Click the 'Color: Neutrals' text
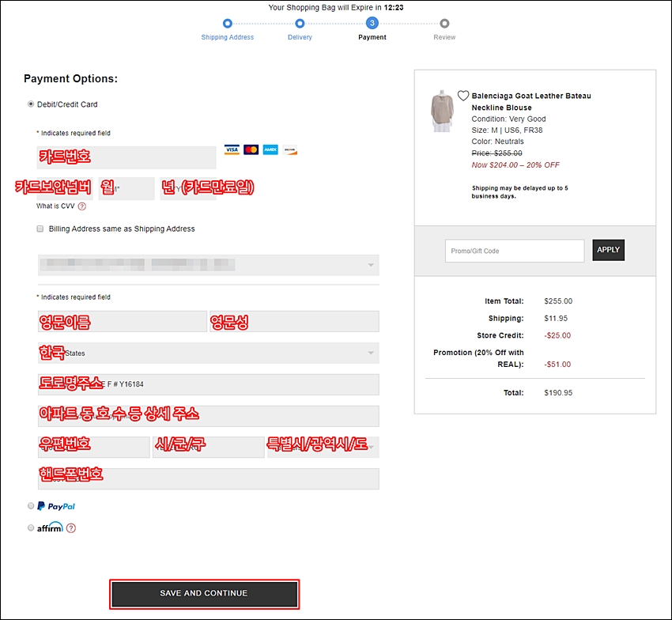 [x=497, y=142]
